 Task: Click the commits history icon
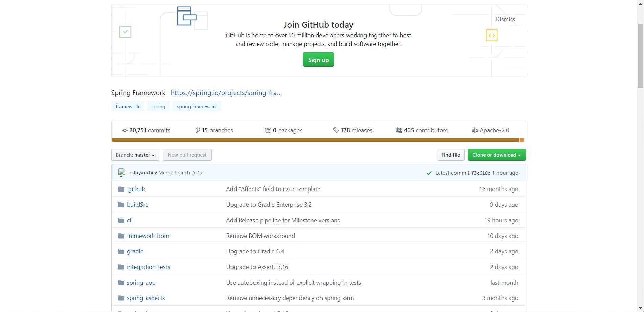[x=125, y=130]
